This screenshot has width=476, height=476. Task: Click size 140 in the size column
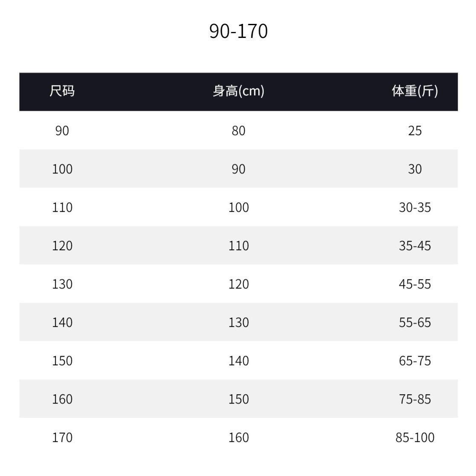coord(62,323)
